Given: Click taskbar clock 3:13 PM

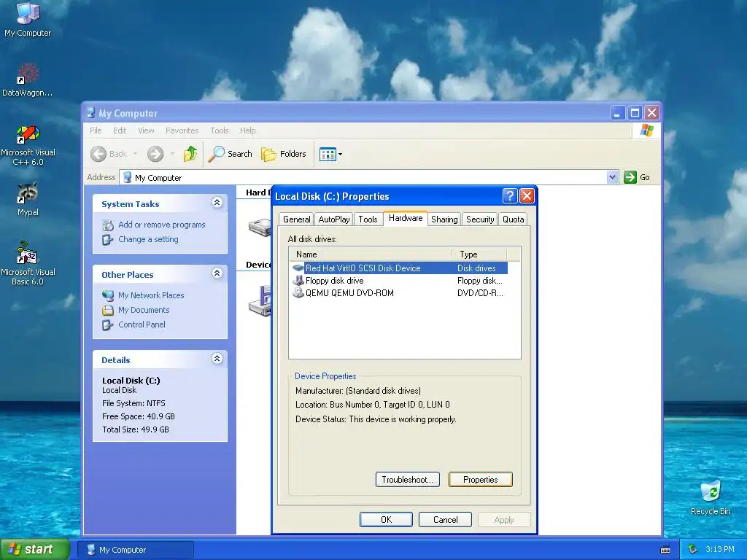Looking at the screenshot, I should click(x=719, y=550).
